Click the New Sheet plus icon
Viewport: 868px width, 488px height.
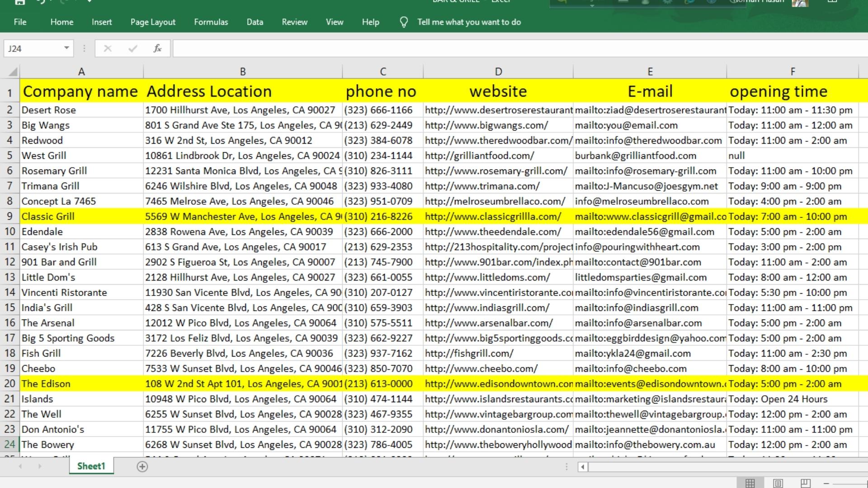(x=142, y=466)
